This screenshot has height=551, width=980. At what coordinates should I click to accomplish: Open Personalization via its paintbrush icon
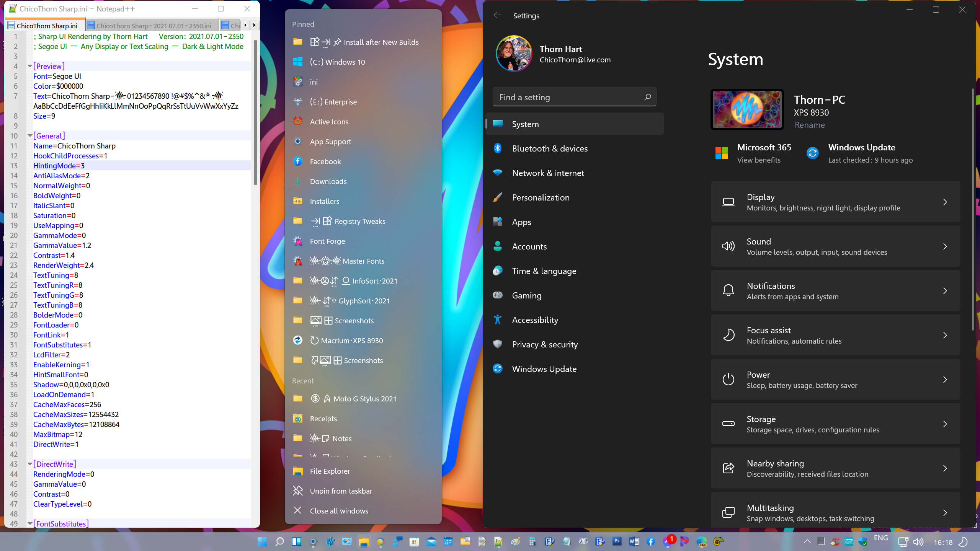tap(498, 197)
